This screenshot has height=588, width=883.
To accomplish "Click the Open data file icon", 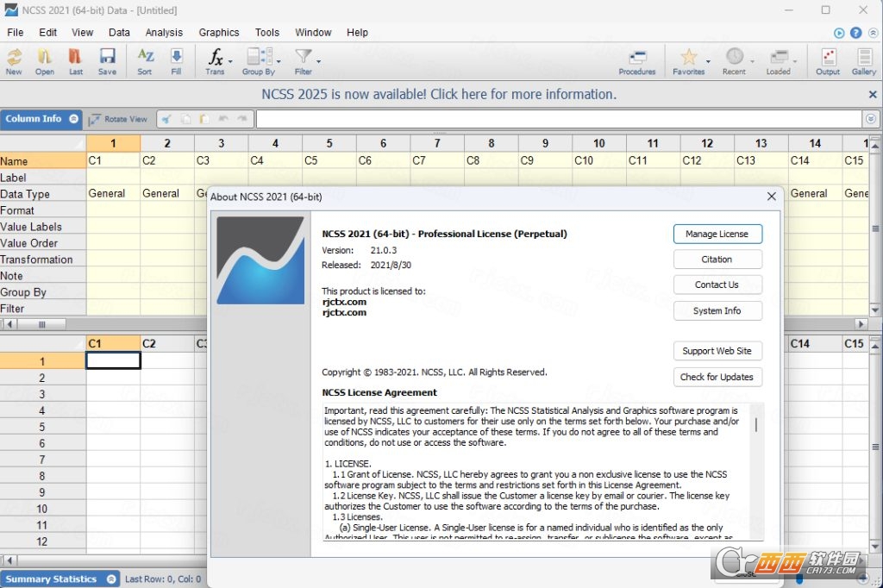I will click(45, 61).
